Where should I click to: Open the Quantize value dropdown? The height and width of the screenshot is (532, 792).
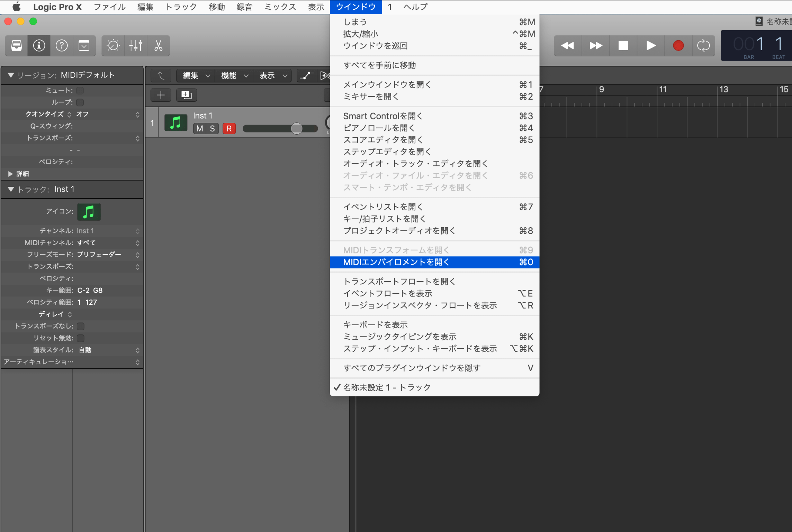(x=108, y=114)
